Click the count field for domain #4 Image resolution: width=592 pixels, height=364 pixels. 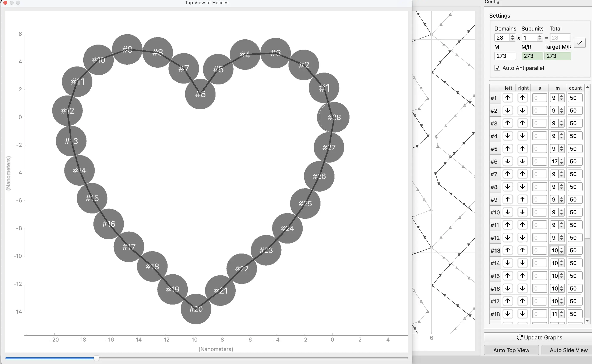click(x=575, y=136)
